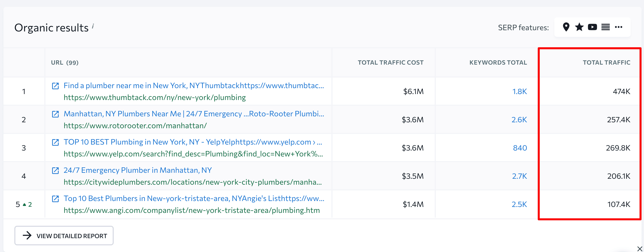Open 'Find a plumber near me' Thumbtack title
The image size is (644, 252).
(194, 85)
